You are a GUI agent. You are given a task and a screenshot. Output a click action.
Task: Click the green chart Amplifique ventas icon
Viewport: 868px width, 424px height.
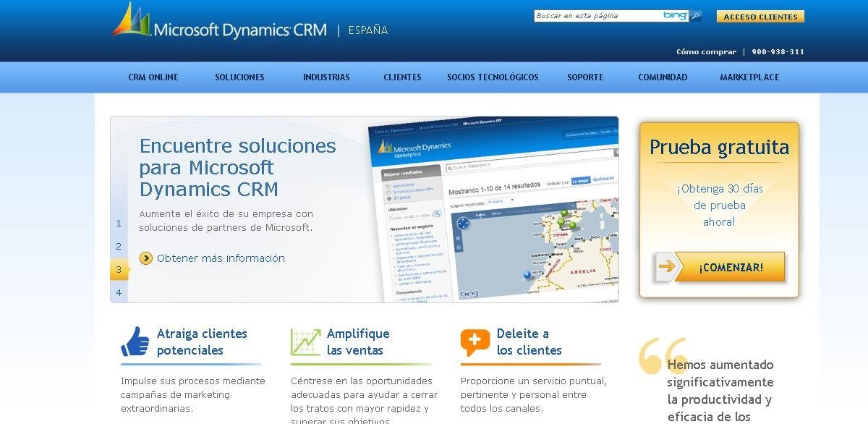click(305, 342)
